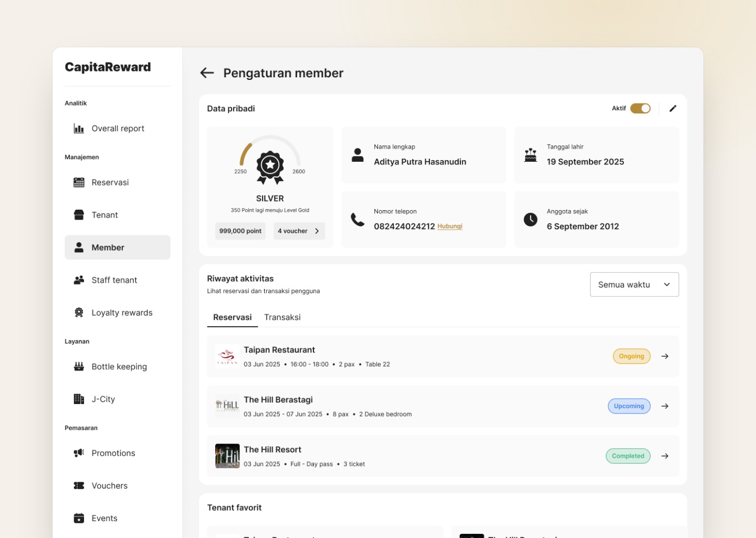Click Hubungi link beside phone number

[450, 226]
